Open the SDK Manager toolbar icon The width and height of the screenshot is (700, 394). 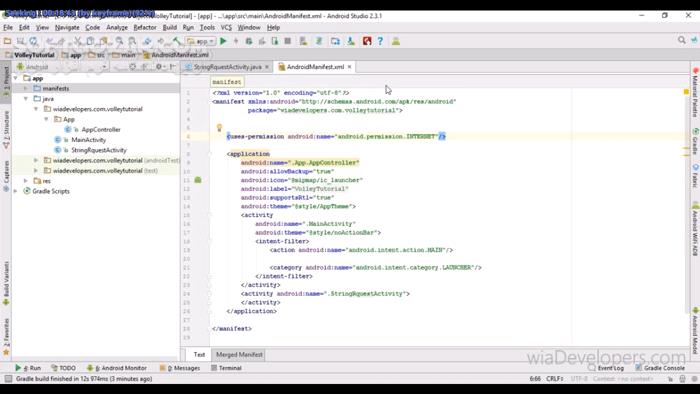pyautogui.click(x=351, y=41)
